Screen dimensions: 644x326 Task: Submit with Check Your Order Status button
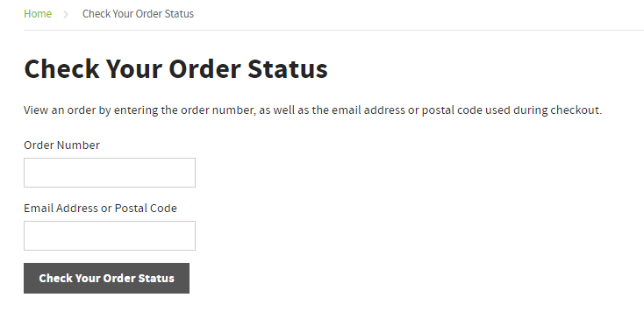tap(106, 278)
